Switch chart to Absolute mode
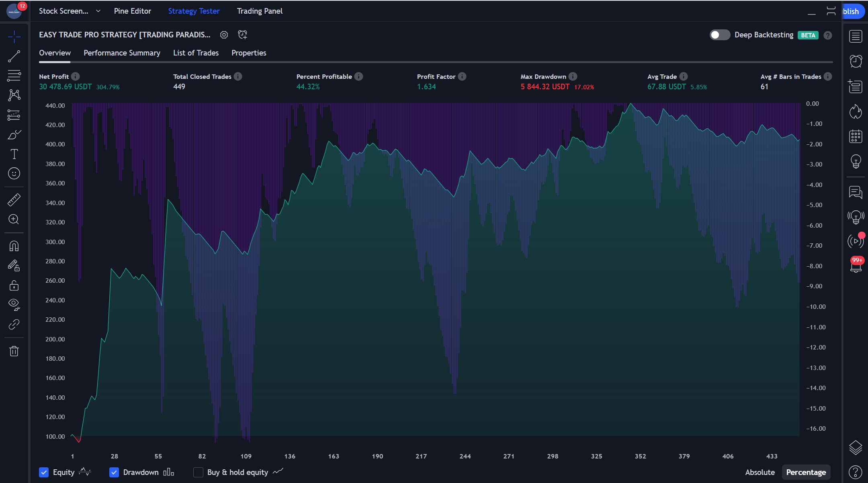Image resolution: width=868 pixels, height=483 pixels. coord(759,472)
